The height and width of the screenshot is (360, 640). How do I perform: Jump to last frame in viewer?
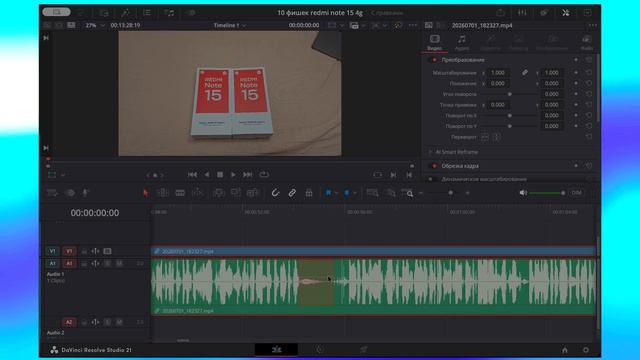(x=247, y=175)
